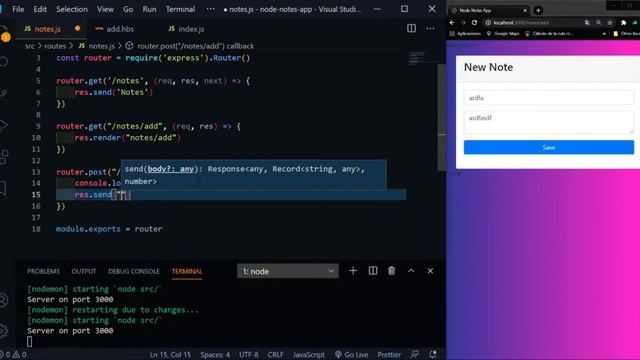Open the Source Control view

4,93
